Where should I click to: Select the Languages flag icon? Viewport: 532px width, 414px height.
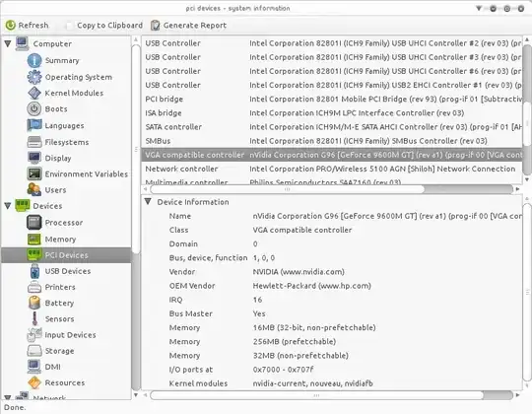34,125
